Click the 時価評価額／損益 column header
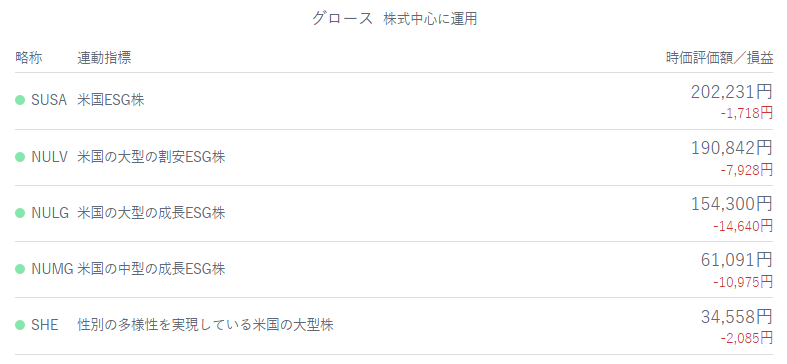Image resolution: width=787 pixels, height=364 pixels. pyautogui.click(x=720, y=58)
